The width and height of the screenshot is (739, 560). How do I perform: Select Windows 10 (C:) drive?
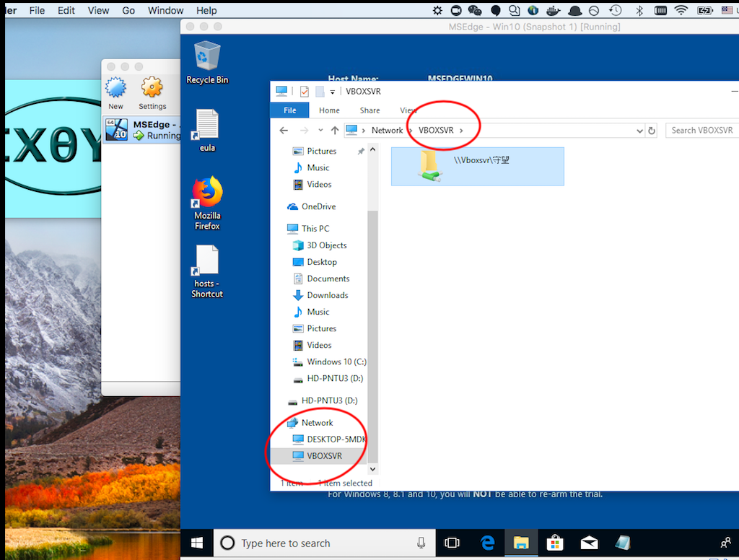329,362
